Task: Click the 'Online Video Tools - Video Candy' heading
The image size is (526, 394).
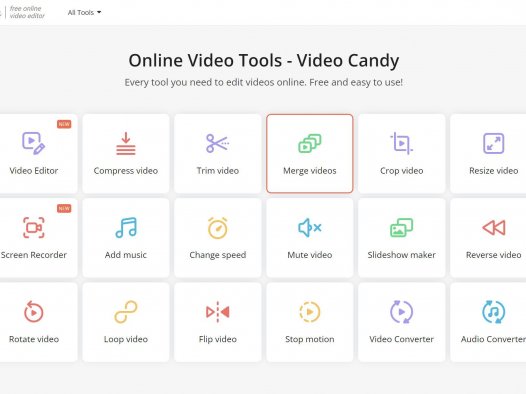Action: pos(264,61)
